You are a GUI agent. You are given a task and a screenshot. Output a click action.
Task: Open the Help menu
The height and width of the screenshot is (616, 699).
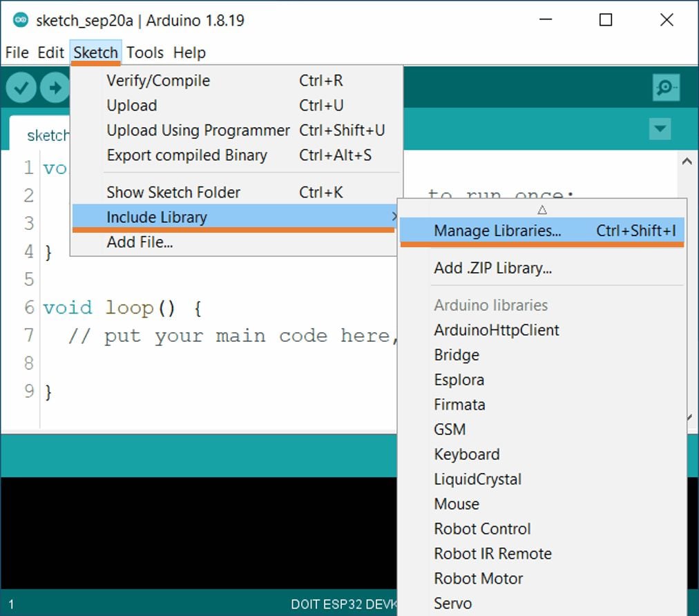click(189, 52)
